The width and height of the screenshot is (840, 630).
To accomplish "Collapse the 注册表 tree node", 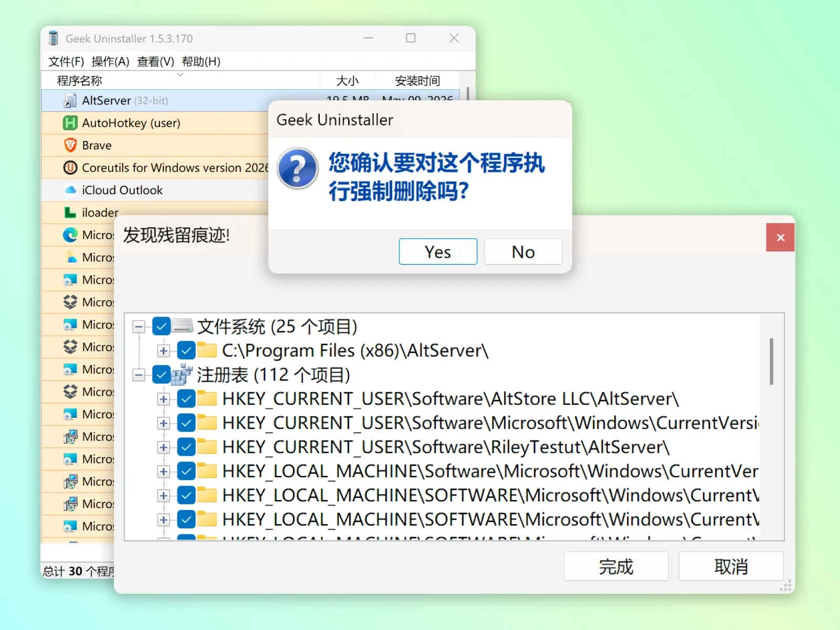I will click(139, 375).
